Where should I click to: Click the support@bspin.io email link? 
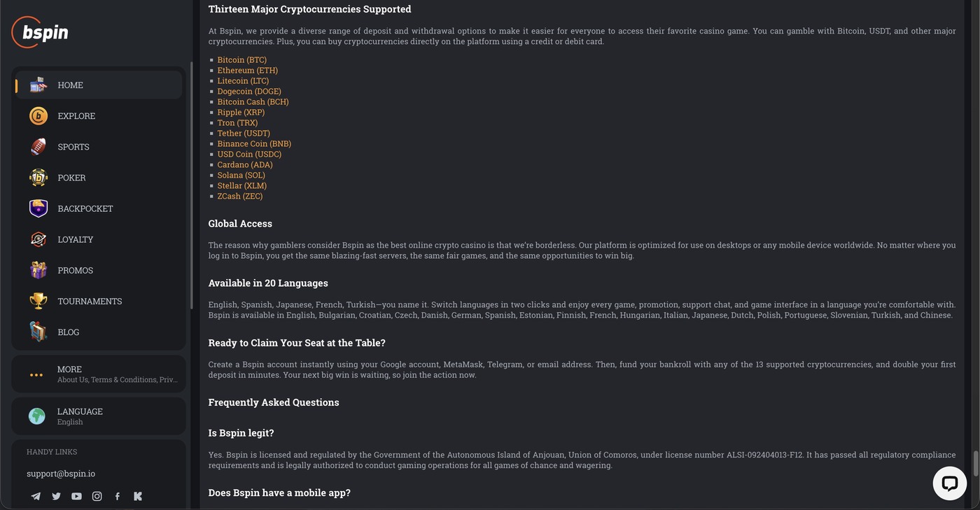pyautogui.click(x=61, y=474)
